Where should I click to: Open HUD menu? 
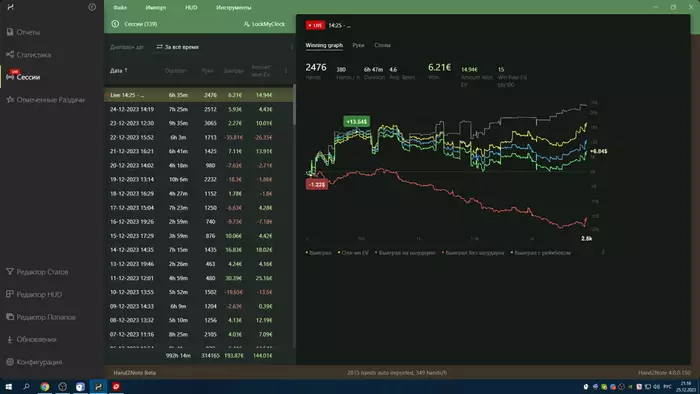(191, 8)
